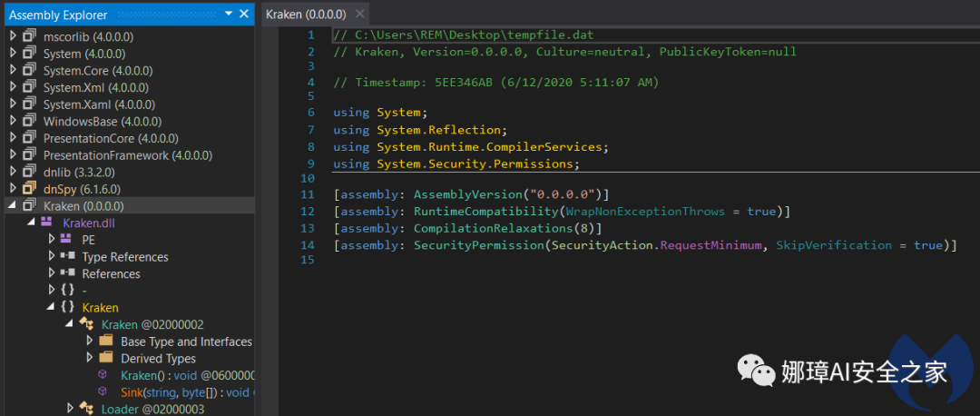Click the Loader class icon
The width and height of the screenshot is (980, 416).
click(x=86, y=409)
